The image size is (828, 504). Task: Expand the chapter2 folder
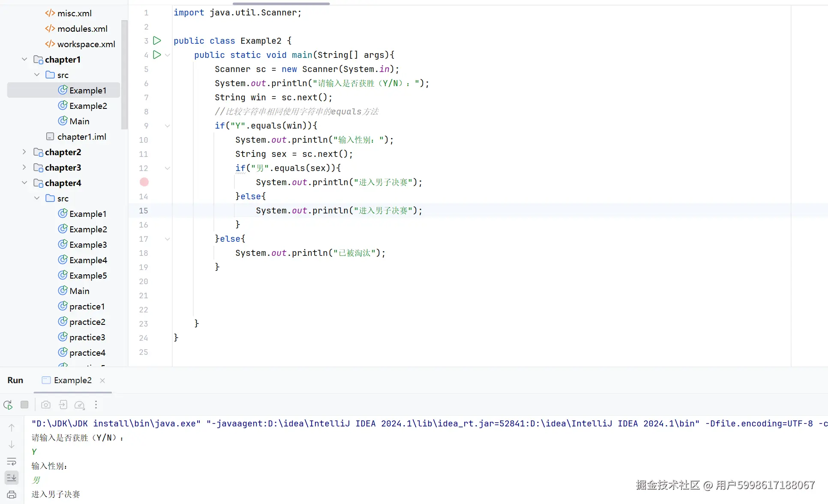(x=24, y=152)
